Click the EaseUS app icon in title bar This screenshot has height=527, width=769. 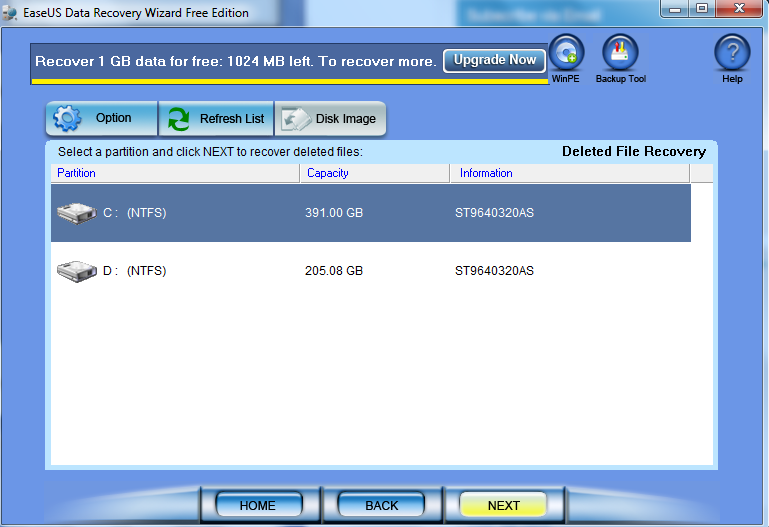10,13
